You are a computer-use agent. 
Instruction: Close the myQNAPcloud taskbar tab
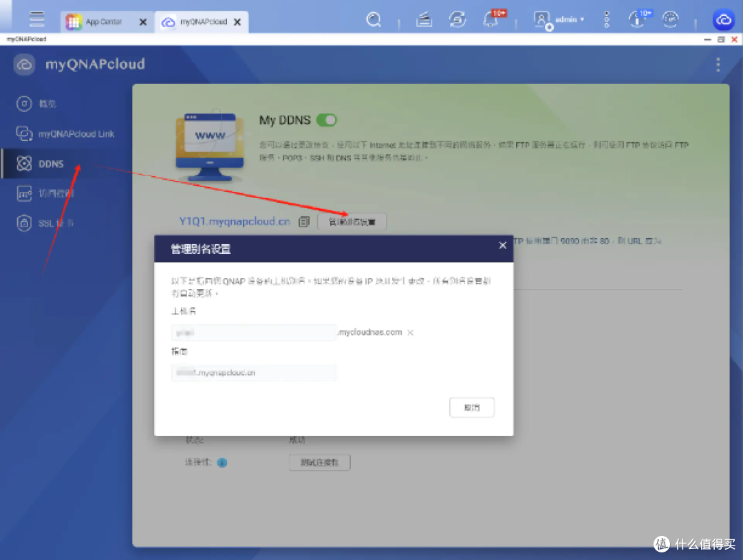coord(237,22)
